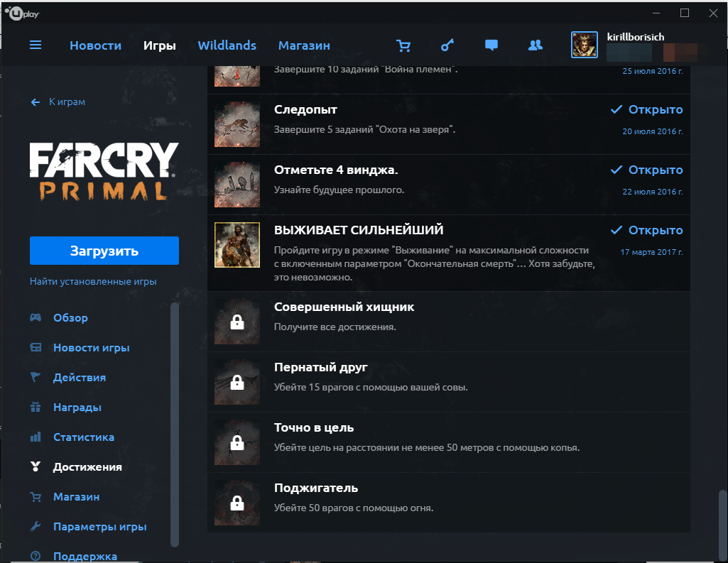Click the Загрузить button
The width and height of the screenshot is (728, 563).
(x=104, y=251)
